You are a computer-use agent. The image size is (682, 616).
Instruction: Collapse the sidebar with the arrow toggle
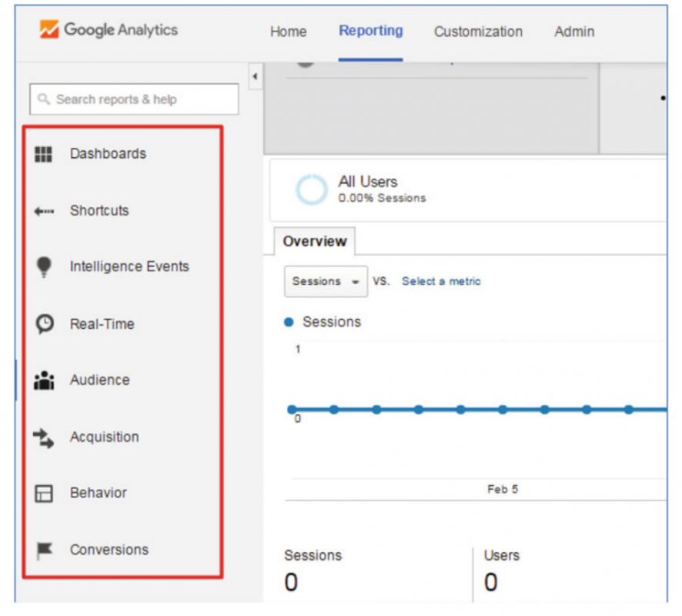pos(256,76)
